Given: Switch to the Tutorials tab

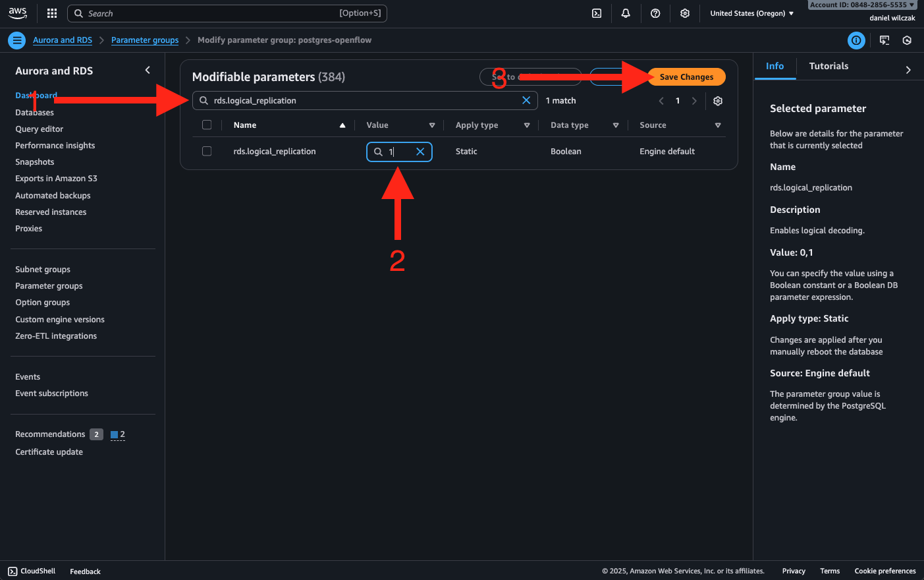Looking at the screenshot, I should point(829,66).
